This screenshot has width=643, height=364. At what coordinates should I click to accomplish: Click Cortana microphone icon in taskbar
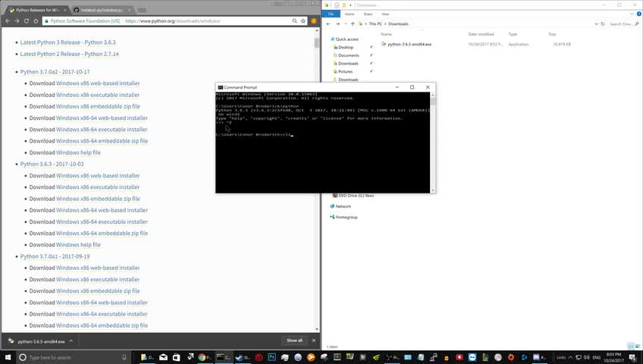tap(124, 357)
